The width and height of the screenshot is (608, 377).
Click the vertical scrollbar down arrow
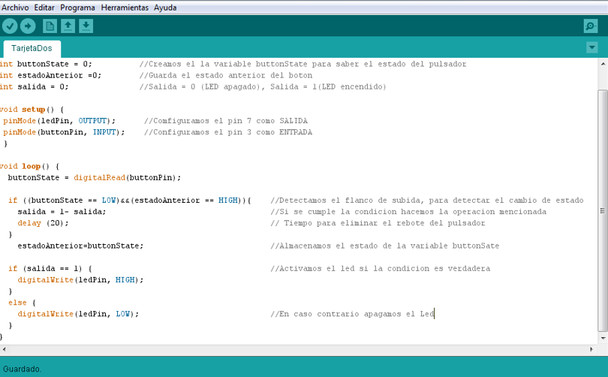pyautogui.click(x=603, y=338)
